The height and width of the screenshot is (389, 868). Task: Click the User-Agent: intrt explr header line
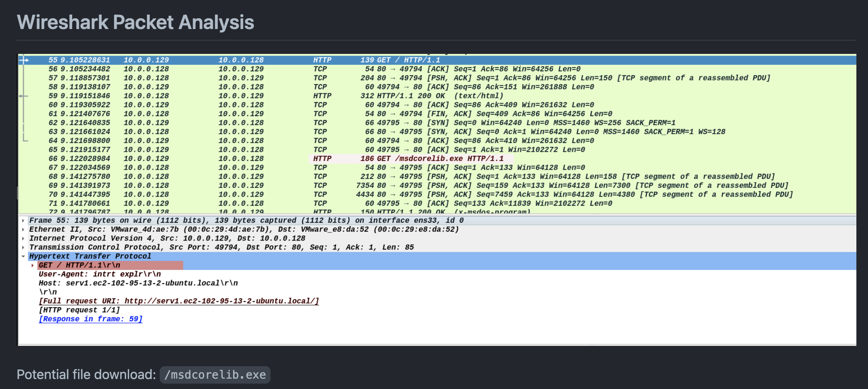tap(100, 274)
